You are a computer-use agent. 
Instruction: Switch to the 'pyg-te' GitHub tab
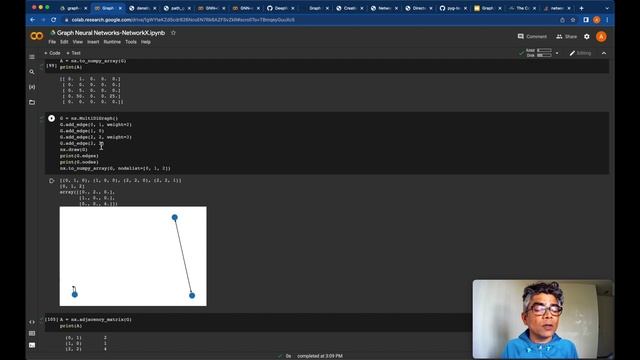(x=453, y=8)
